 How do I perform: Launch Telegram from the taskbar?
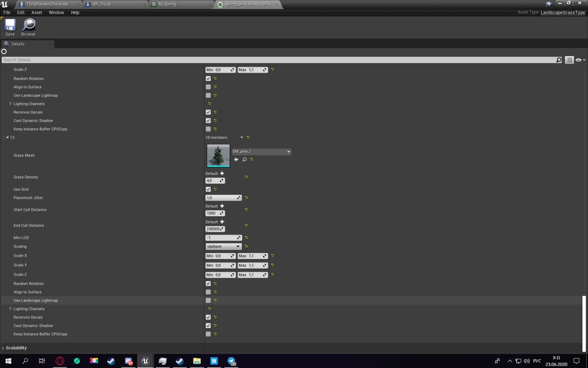click(x=232, y=361)
